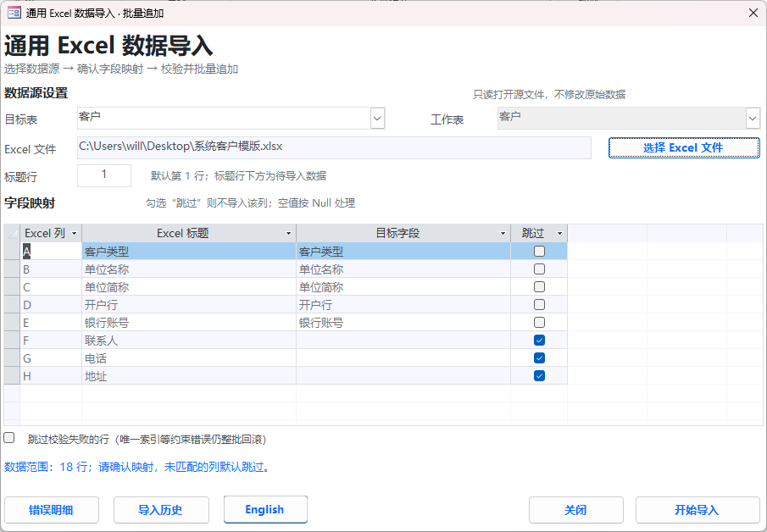Click the 标题行 number input field
Screen dimensions: 767x532
(104, 175)
